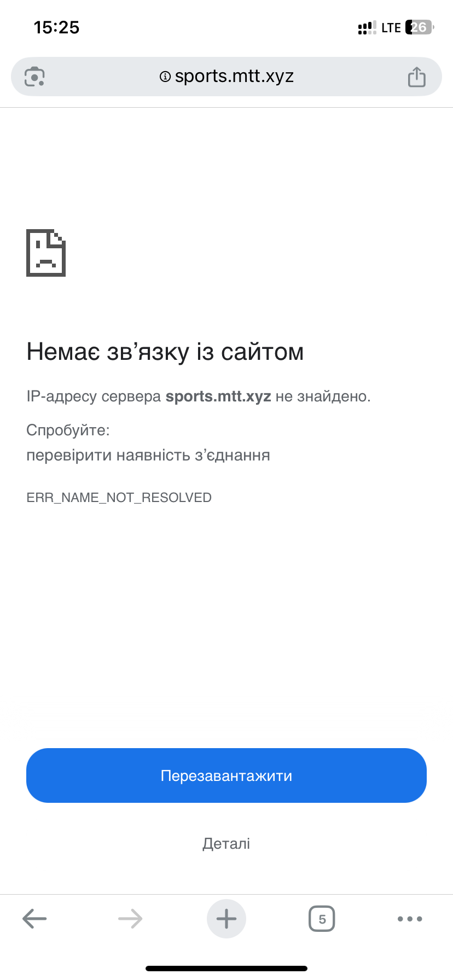Tap the suggestion перевірити наявність з'єднання
453x980 pixels.
148,455
